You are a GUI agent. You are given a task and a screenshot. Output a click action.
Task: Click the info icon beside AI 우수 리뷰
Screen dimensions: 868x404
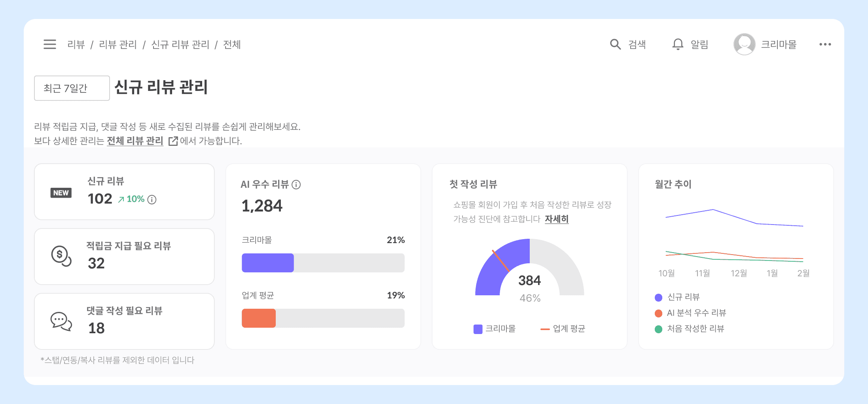coord(296,184)
